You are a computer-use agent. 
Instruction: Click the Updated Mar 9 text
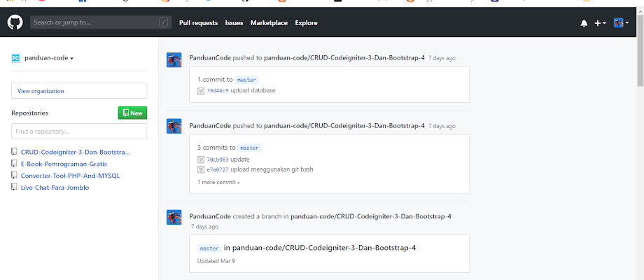coord(216,260)
